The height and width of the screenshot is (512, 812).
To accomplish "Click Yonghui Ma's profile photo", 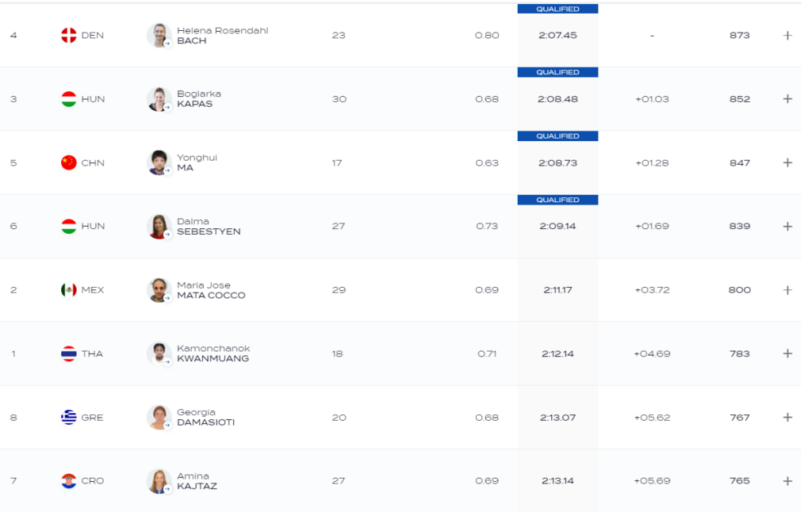I will coord(159,162).
